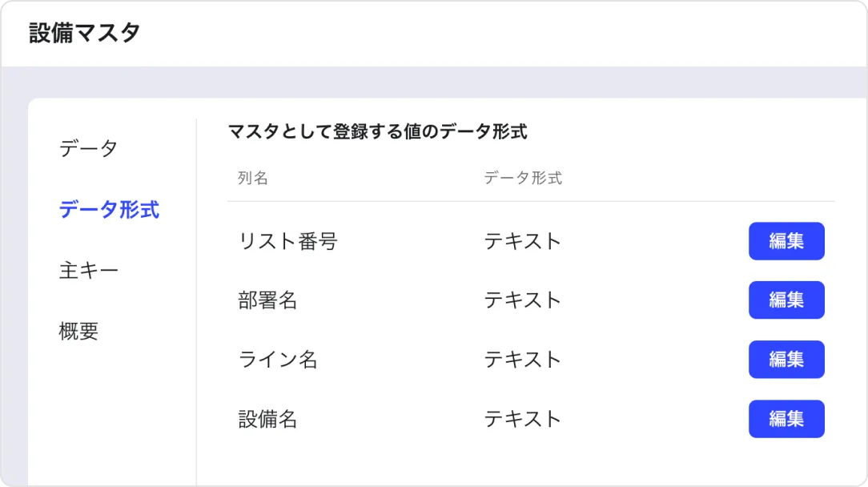Open edit for 設備名 row
Image resolution: width=868 pixels, height=487 pixels.
[786, 419]
